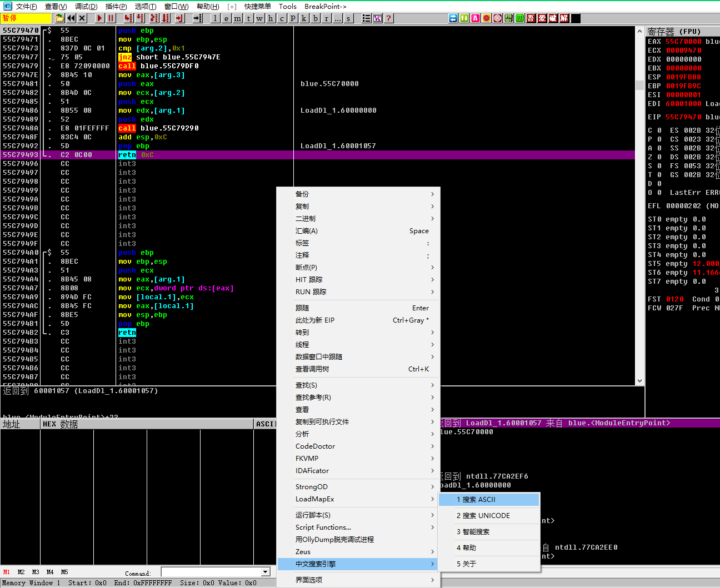Open Memory map with 'm' button

(237, 18)
